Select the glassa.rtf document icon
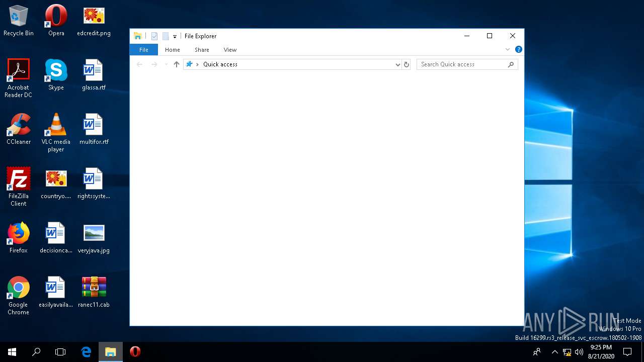 (x=94, y=75)
